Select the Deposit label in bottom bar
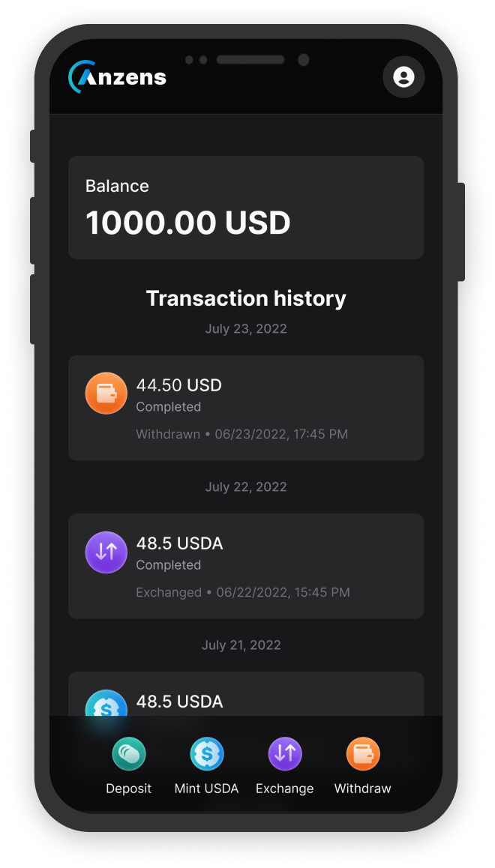Viewport: 495px width, 868px height. click(128, 789)
